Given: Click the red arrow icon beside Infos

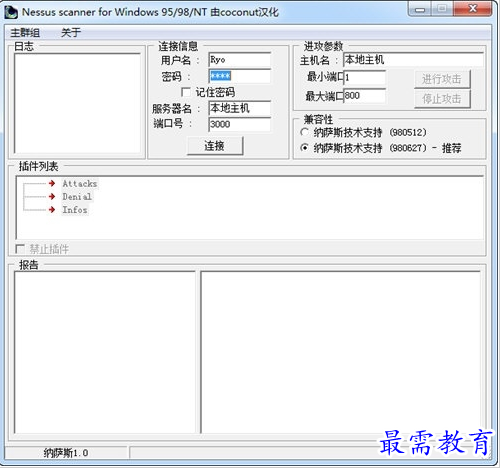Looking at the screenshot, I should click(52, 210).
